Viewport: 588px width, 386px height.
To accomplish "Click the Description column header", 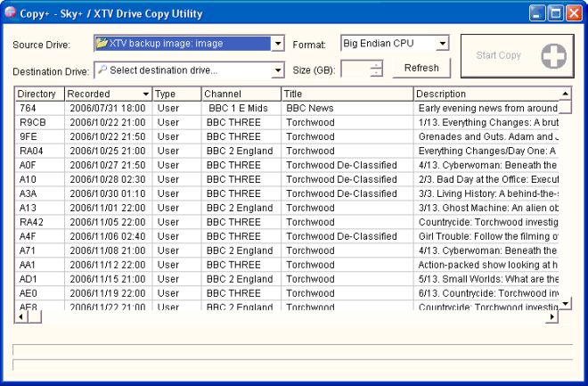I will coord(486,94).
